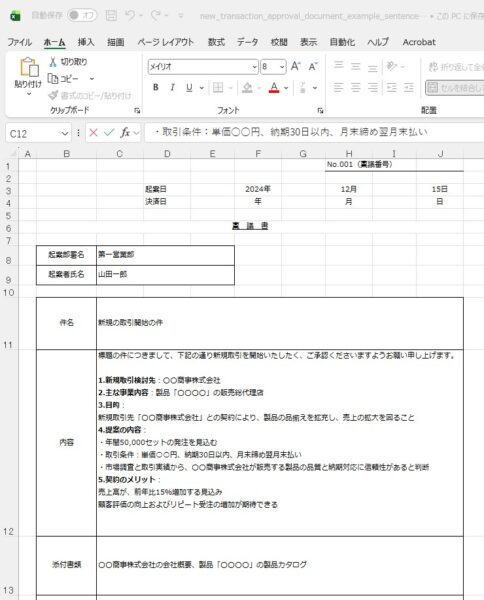
Task: Expand the 貼り付け options arrow
Action: (28, 94)
